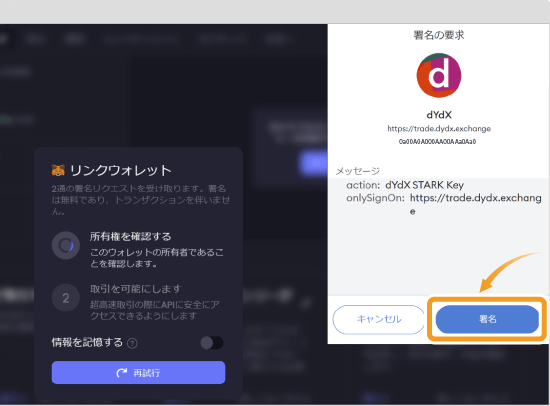Click the dYdX logo in signature request
Viewport: 550px width, 406px height.
439,75
